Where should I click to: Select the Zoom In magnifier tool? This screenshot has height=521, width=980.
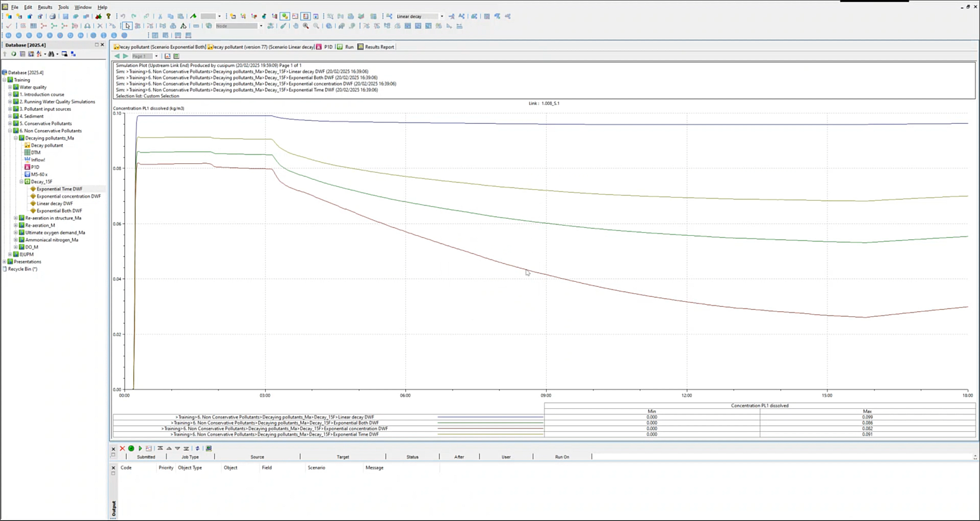[x=305, y=26]
